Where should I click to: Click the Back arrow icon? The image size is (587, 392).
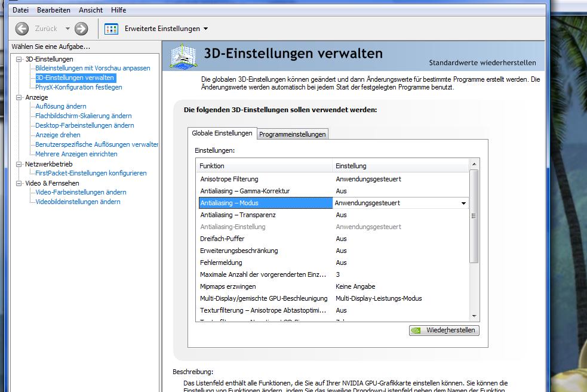(22, 29)
